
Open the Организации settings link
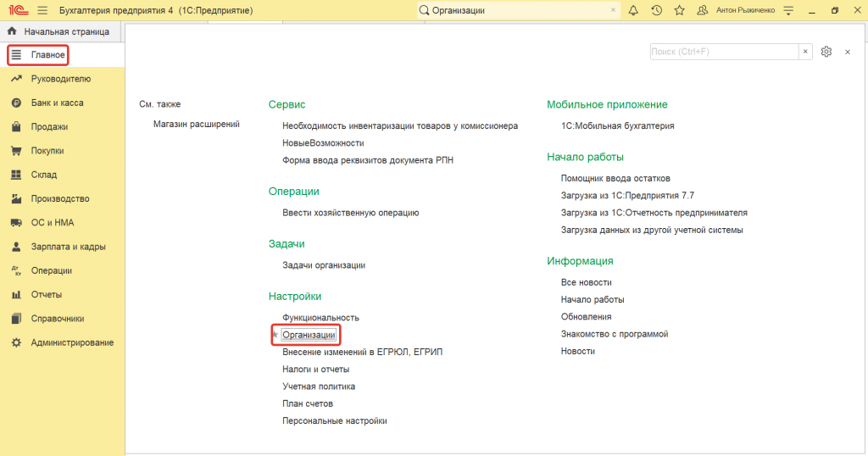pyautogui.click(x=309, y=336)
